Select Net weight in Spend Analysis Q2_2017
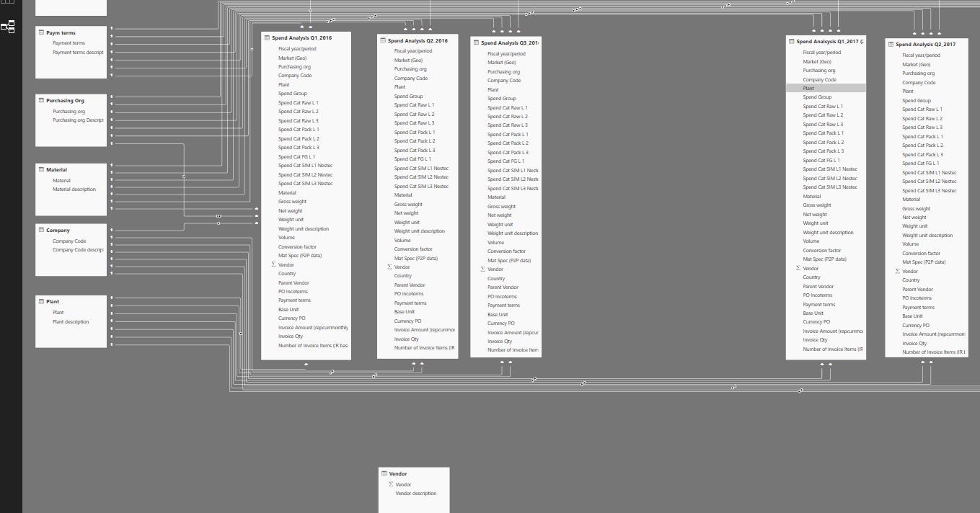Viewport: 980px width, 513px height. (x=914, y=217)
